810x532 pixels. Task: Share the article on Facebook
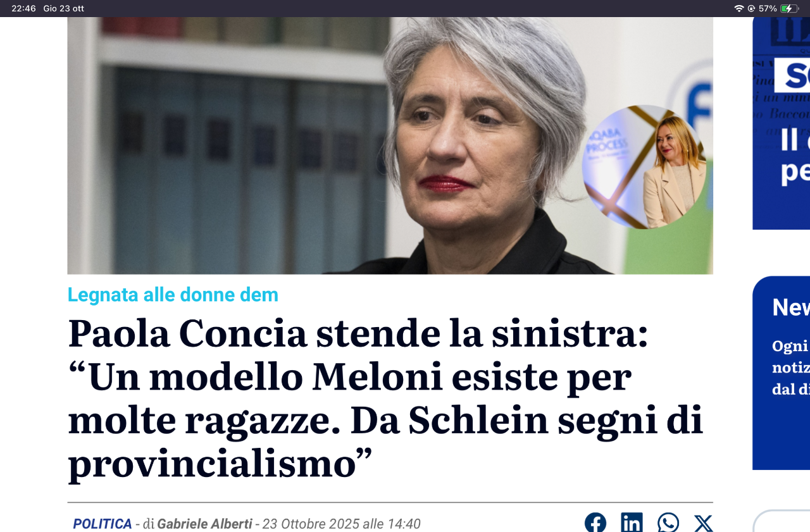click(x=595, y=523)
